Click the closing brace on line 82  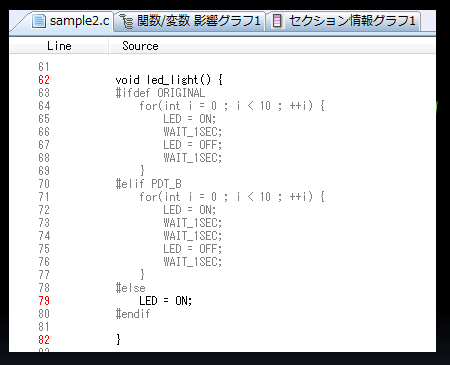coord(118,340)
